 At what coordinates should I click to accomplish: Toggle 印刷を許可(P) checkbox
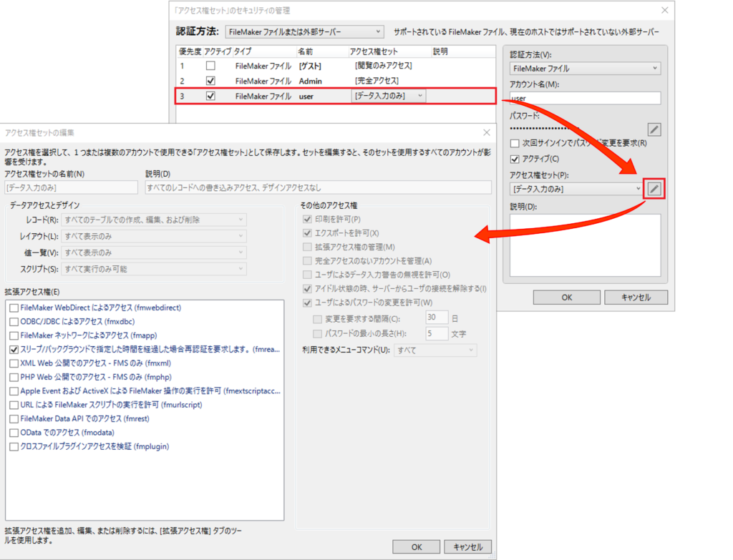[307, 219]
